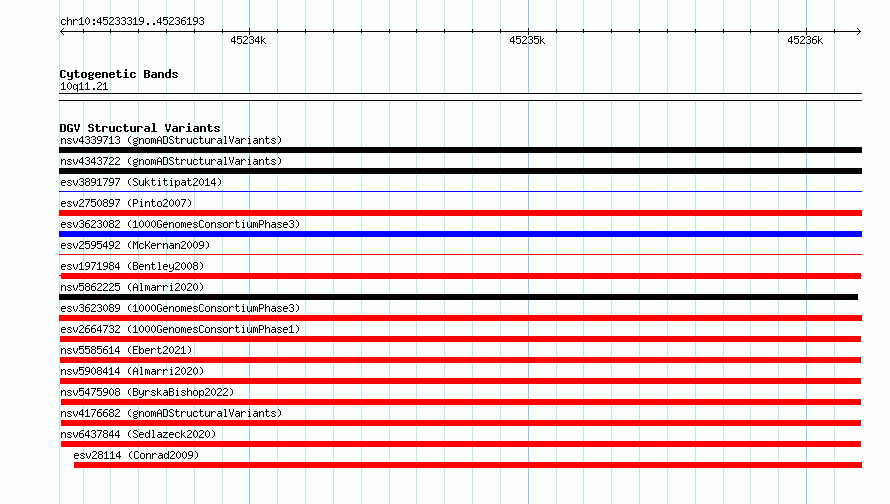Open esv1971984 (Bentley2008) variant label
The height and width of the screenshot is (504, 890).
tap(132, 266)
